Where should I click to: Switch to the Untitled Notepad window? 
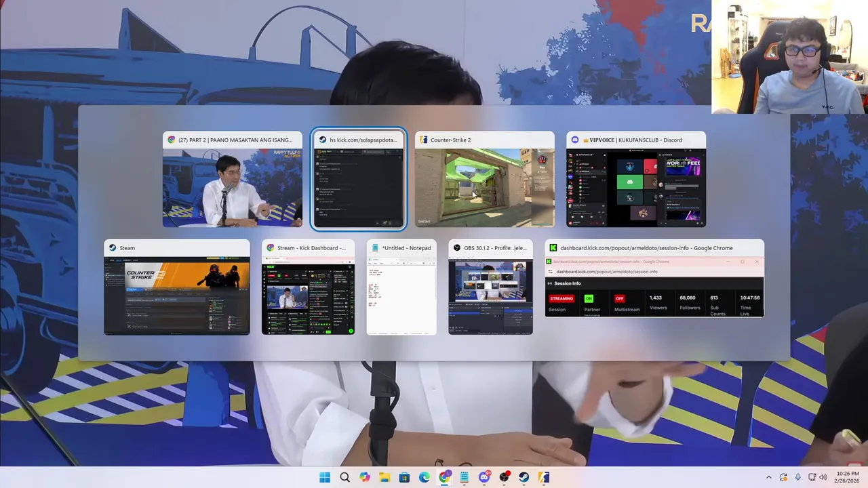click(x=401, y=287)
